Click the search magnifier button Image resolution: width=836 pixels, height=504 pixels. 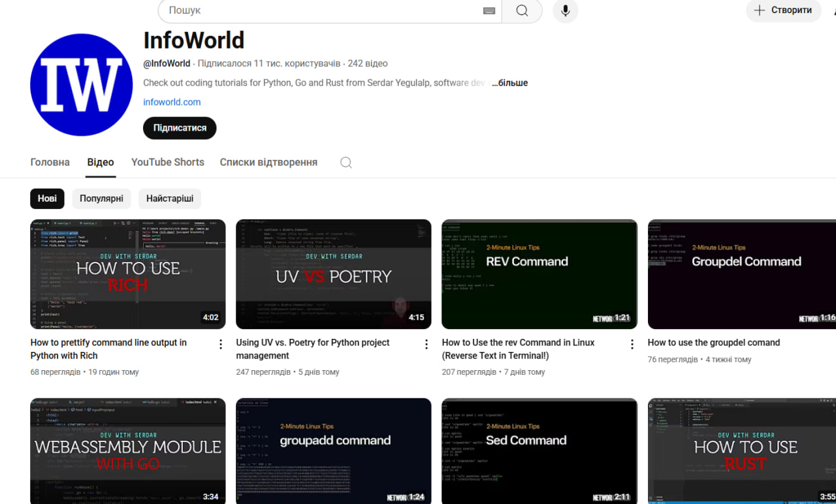pos(522,10)
